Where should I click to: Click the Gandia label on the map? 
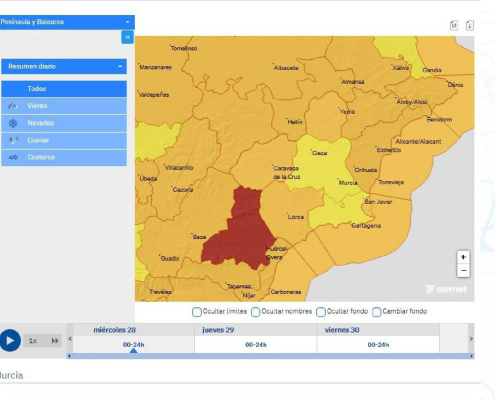click(432, 70)
